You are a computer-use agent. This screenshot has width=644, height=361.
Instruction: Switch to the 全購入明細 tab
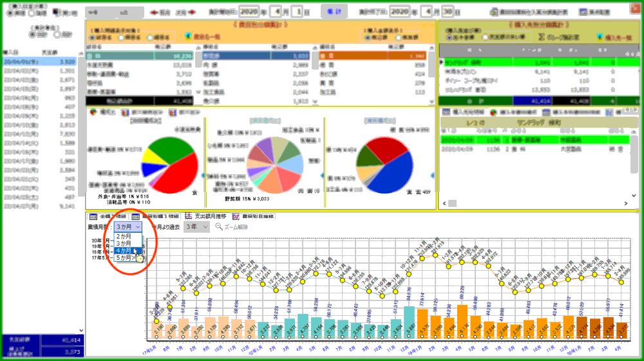[x=108, y=216]
